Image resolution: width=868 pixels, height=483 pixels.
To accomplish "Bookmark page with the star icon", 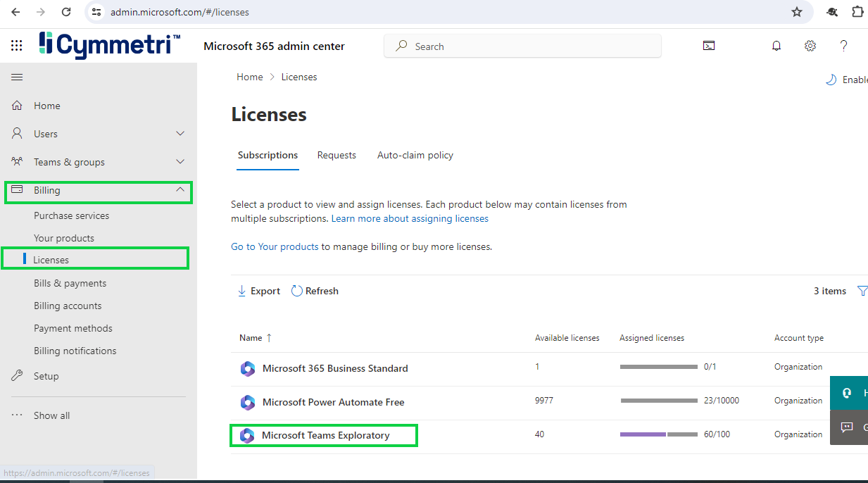I will [797, 12].
